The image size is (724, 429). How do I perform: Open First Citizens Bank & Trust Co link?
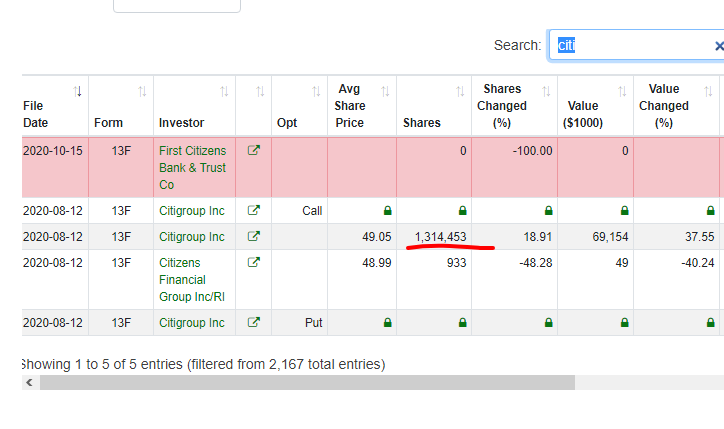(x=192, y=167)
